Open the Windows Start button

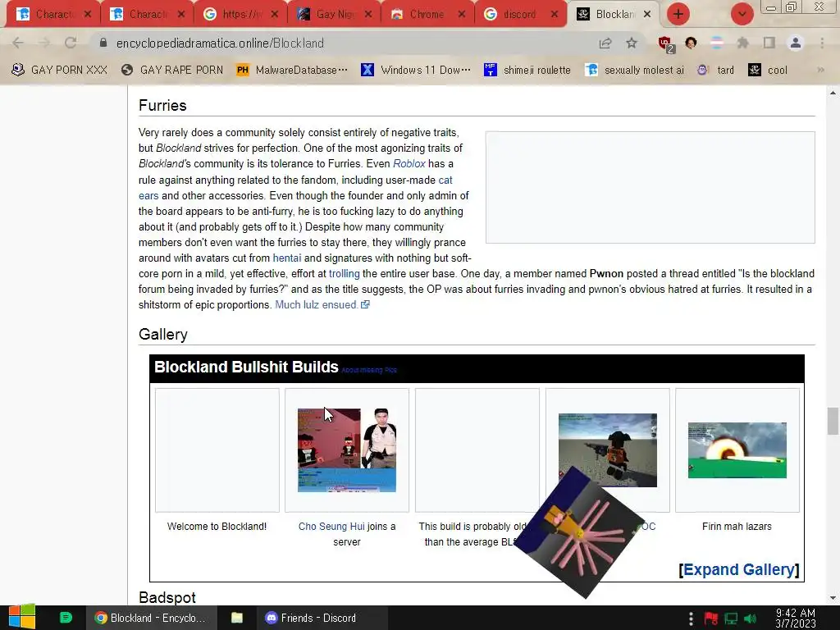22,617
